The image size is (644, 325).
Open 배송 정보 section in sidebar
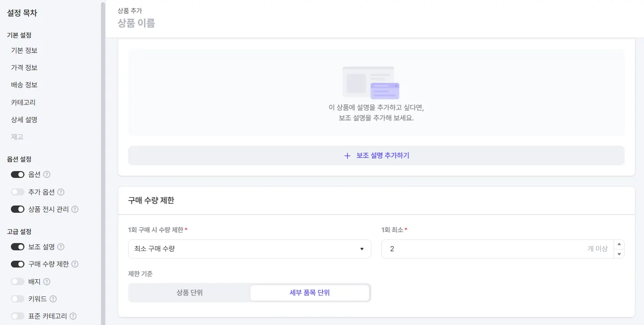24,85
